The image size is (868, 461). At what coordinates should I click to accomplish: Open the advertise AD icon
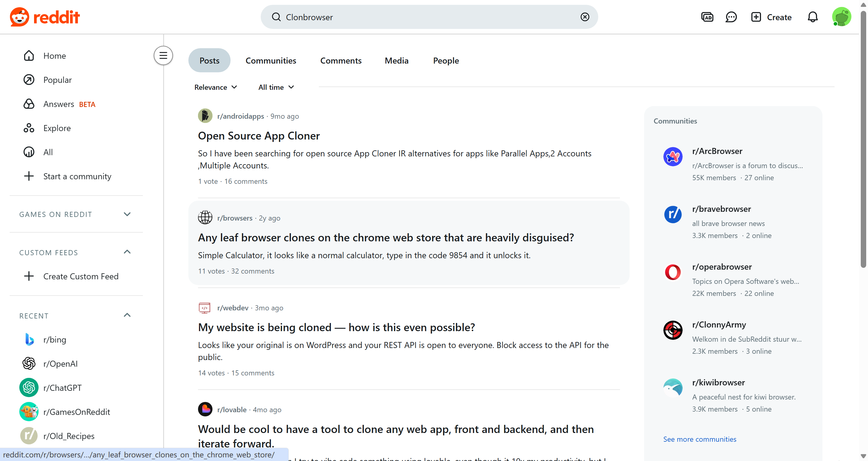tap(707, 17)
